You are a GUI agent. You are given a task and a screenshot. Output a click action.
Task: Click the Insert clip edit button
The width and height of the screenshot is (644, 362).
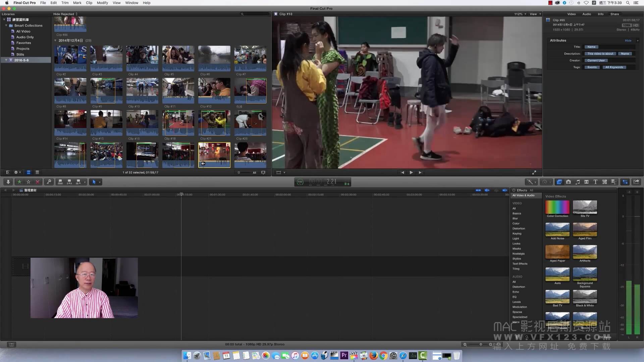click(69, 182)
